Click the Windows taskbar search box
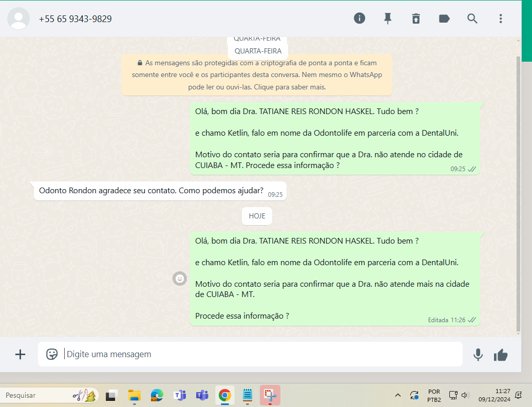532x407 pixels. 49,395
